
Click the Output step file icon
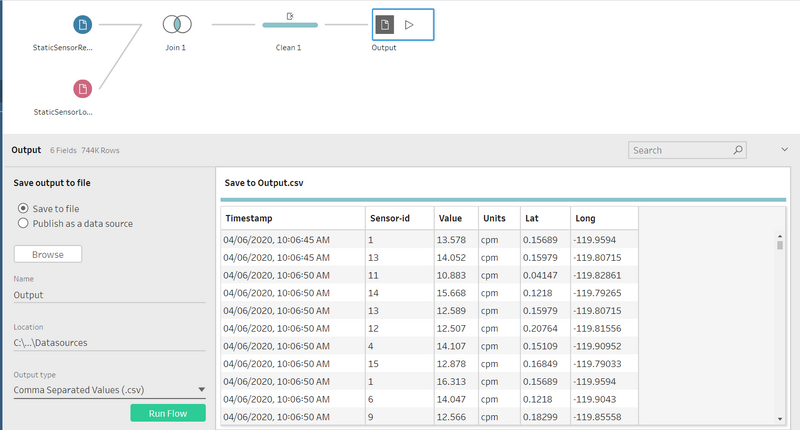(x=383, y=24)
